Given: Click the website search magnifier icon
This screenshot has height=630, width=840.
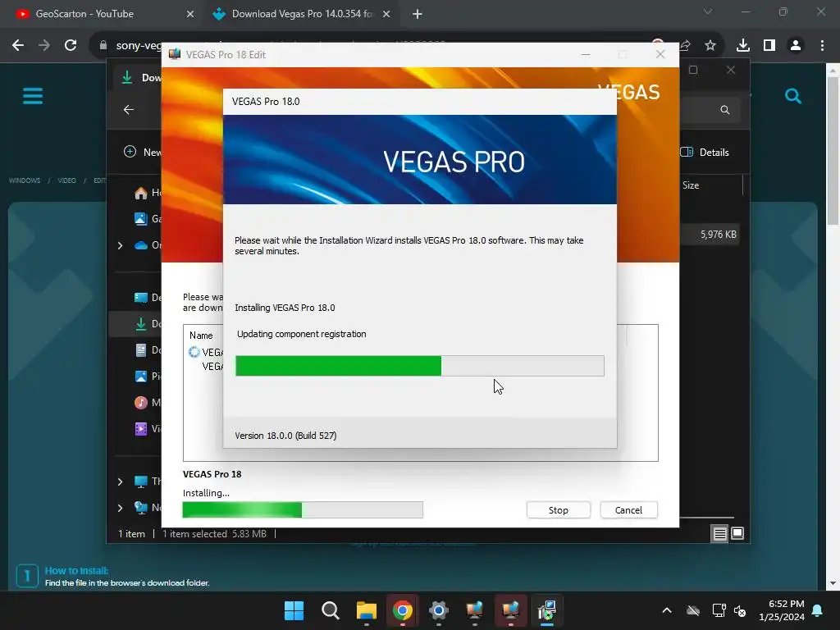Looking at the screenshot, I should click(793, 97).
